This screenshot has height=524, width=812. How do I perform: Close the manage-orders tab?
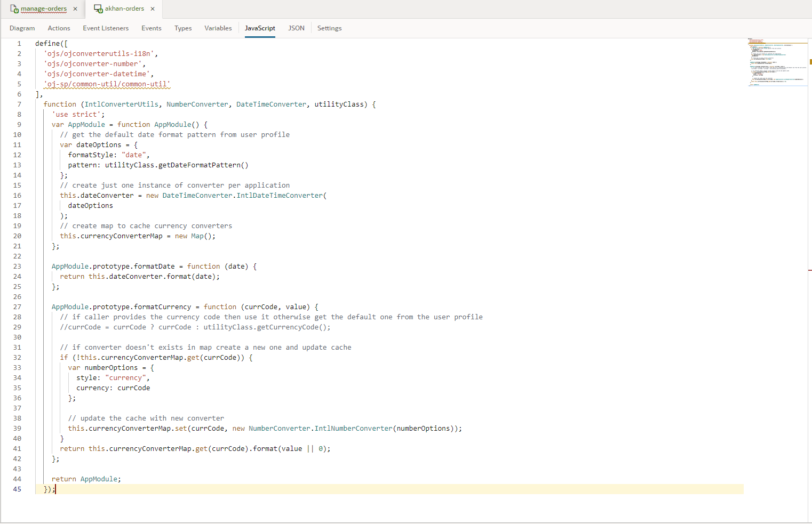tap(75, 9)
